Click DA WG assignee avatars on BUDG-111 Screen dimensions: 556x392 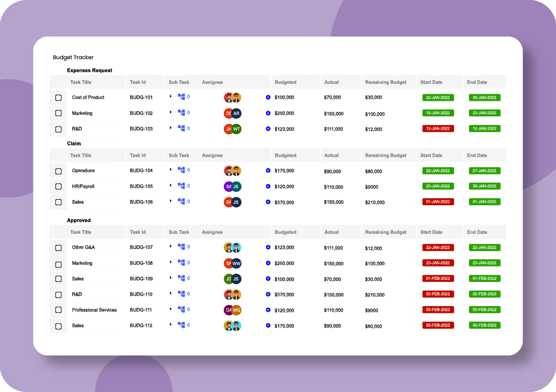click(x=233, y=310)
